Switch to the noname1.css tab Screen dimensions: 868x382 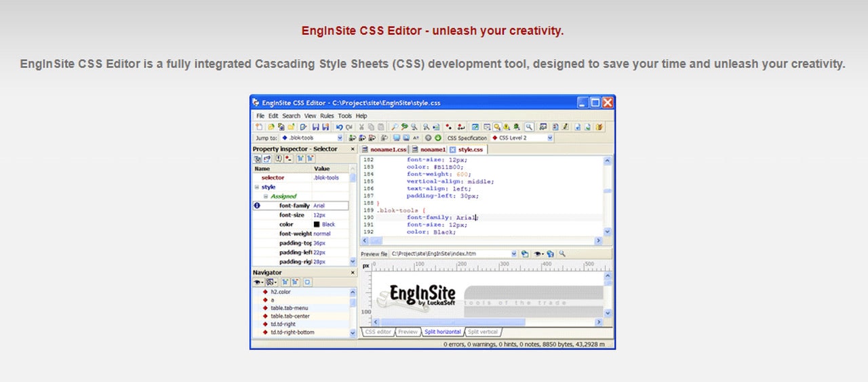(x=384, y=149)
